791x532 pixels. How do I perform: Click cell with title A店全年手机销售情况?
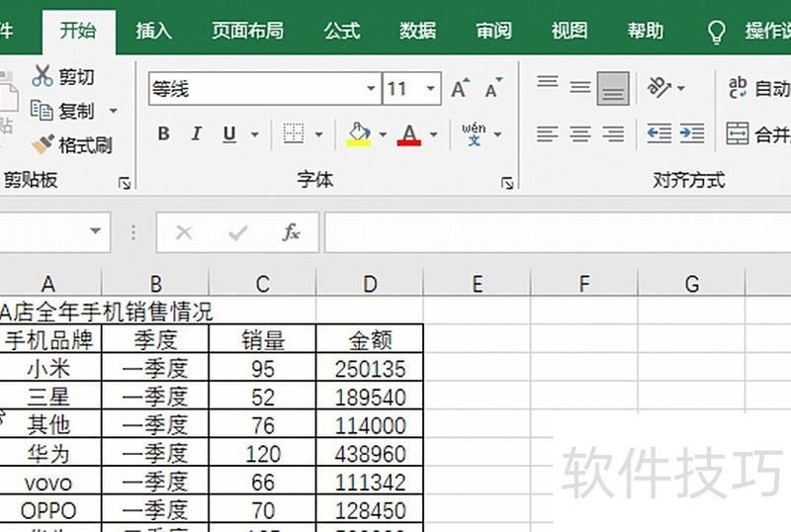coord(107,311)
